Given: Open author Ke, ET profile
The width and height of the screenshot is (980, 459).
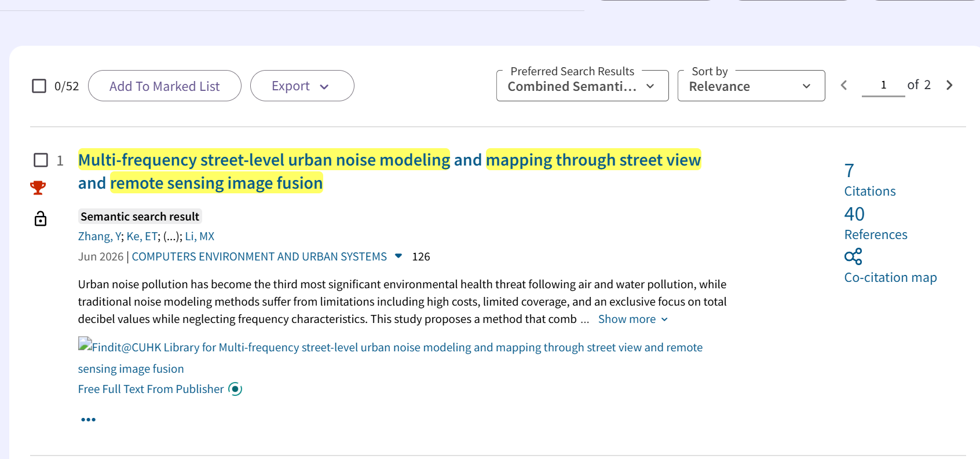Looking at the screenshot, I should (142, 236).
